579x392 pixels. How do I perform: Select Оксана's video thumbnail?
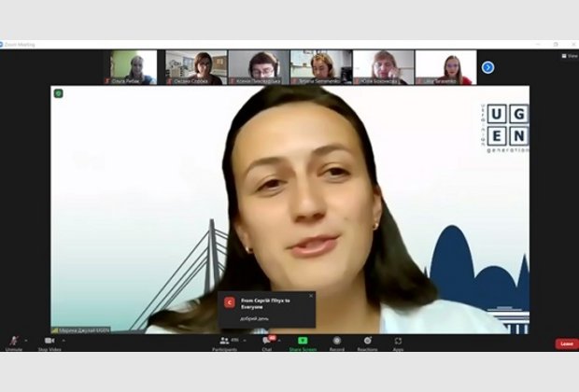pyautogui.click(x=196, y=67)
